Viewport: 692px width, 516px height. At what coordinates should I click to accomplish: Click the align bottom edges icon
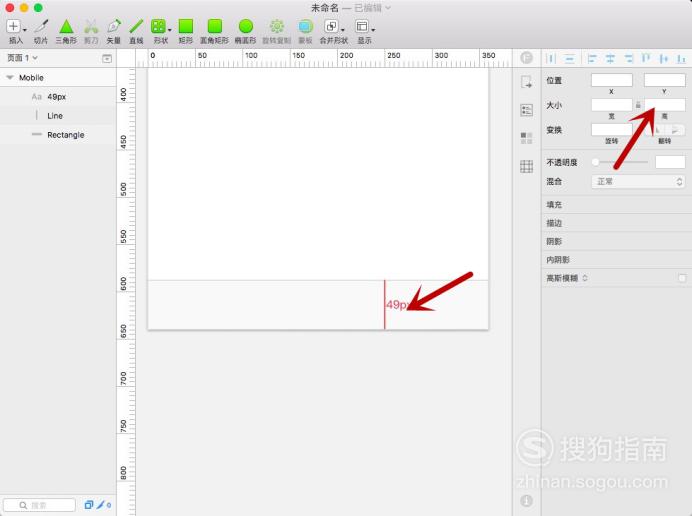681,58
